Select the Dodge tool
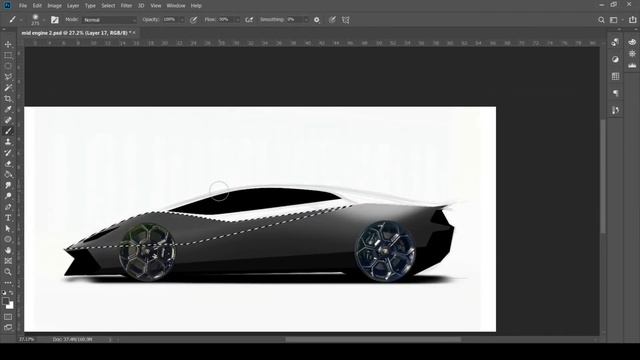Image resolution: width=640 pixels, height=360 pixels. click(8, 196)
